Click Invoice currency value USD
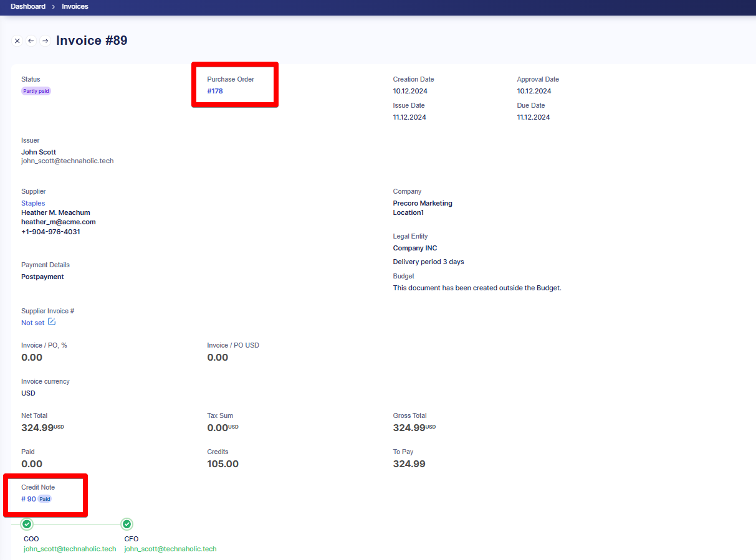756x560 pixels. point(28,393)
